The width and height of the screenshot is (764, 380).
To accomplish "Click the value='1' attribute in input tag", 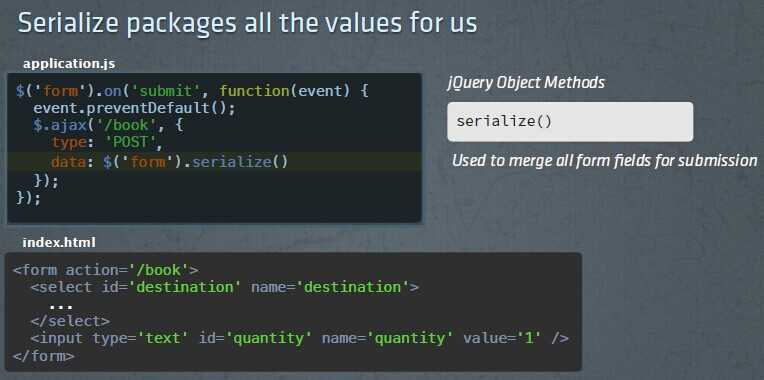I will click(502, 338).
